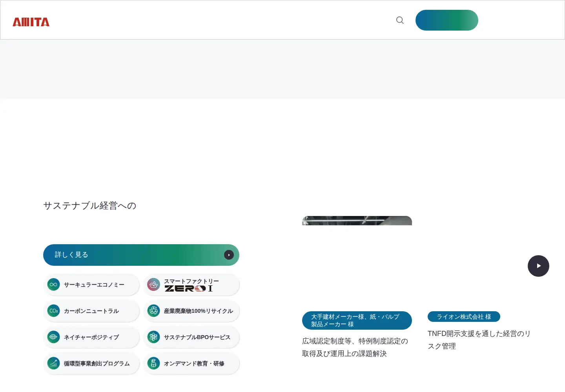
Task: Click the 詳しく見る button
Action: click(x=141, y=255)
